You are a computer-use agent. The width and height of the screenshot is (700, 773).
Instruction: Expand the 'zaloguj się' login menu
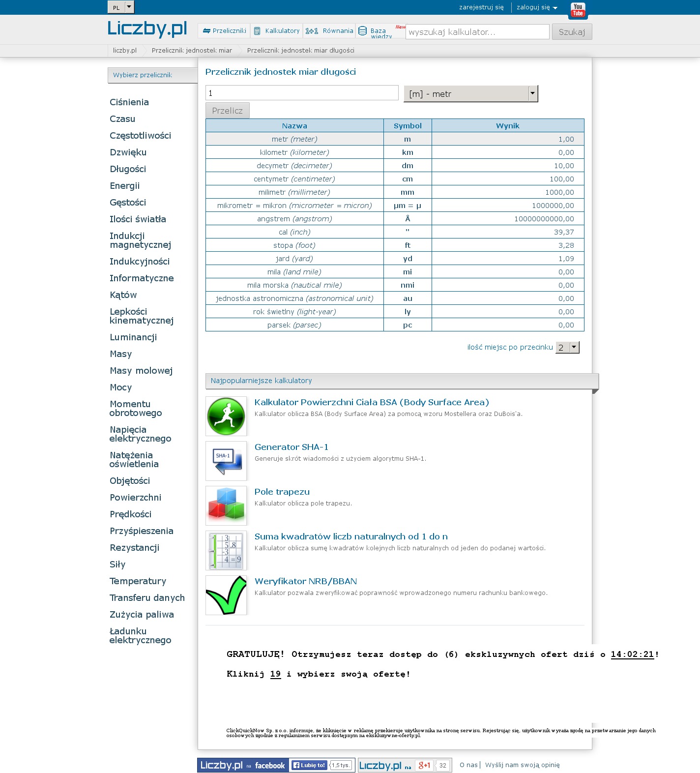click(x=536, y=7)
